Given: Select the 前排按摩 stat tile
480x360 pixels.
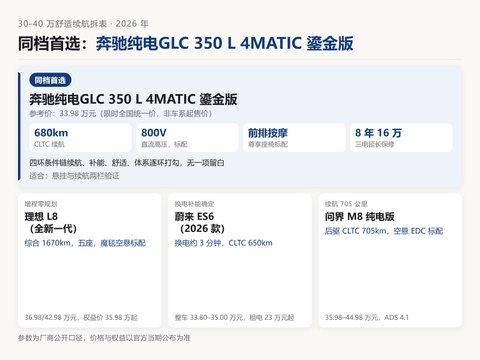Looking at the screenshot, I should (x=294, y=138).
